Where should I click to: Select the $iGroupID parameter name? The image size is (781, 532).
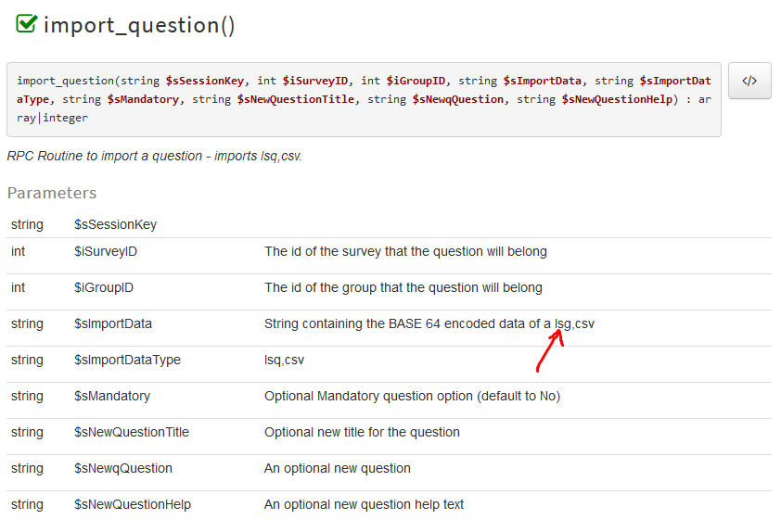(104, 287)
